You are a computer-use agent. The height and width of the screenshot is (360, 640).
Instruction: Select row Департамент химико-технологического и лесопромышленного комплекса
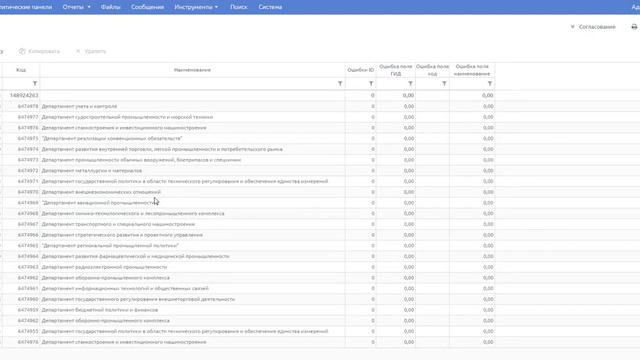pyautogui.click(x=247, y=213)
